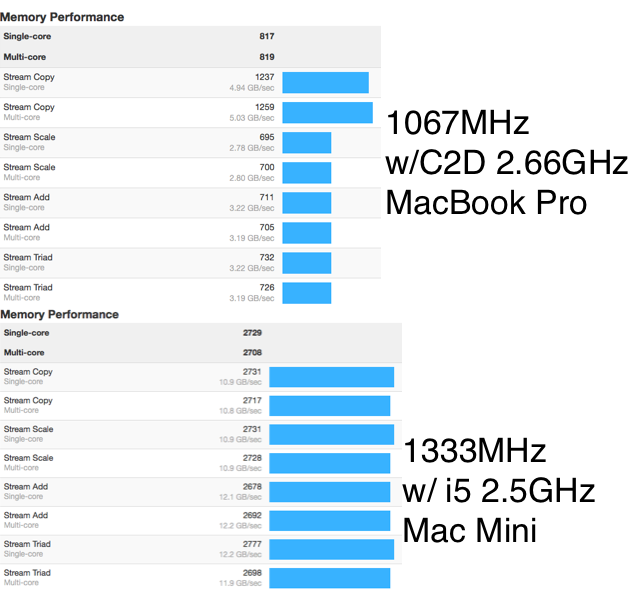Click the second Memory Performance heading
Screen dimensions: 639x607
(x=59, y=314)
